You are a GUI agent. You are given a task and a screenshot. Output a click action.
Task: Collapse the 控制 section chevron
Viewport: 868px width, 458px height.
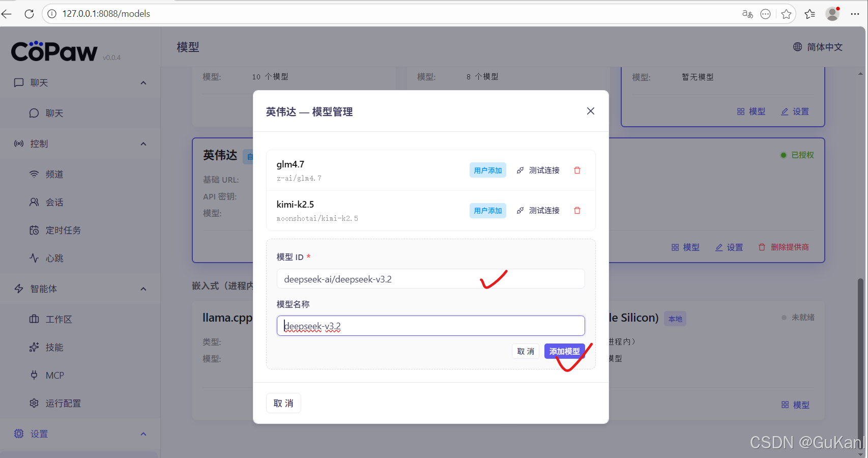(143, 144)
